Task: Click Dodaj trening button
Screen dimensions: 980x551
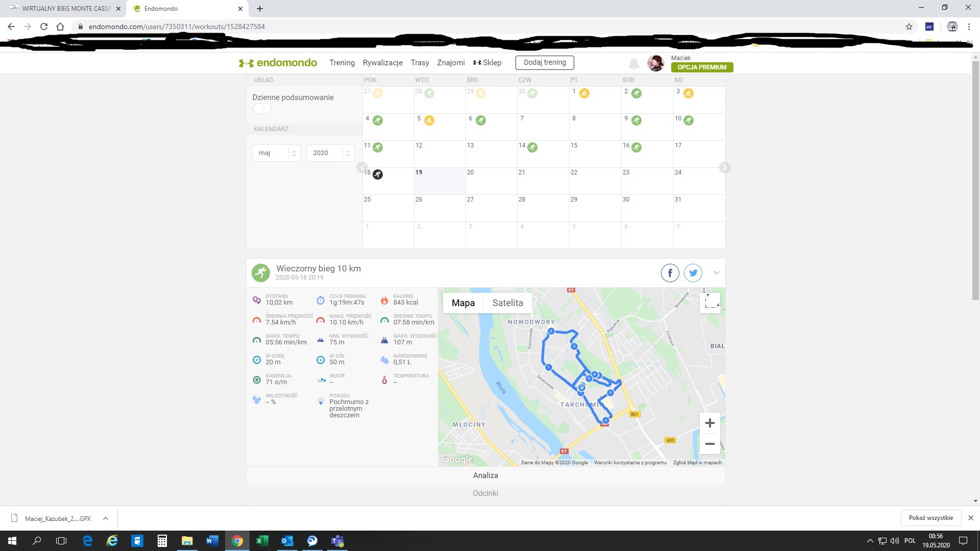Action: [x=545, y=63]
